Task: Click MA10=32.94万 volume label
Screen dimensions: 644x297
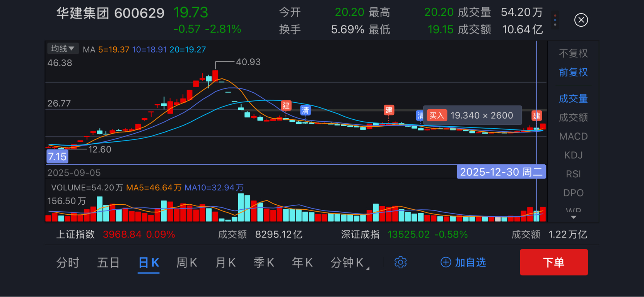Action: (x=214, y=188)
